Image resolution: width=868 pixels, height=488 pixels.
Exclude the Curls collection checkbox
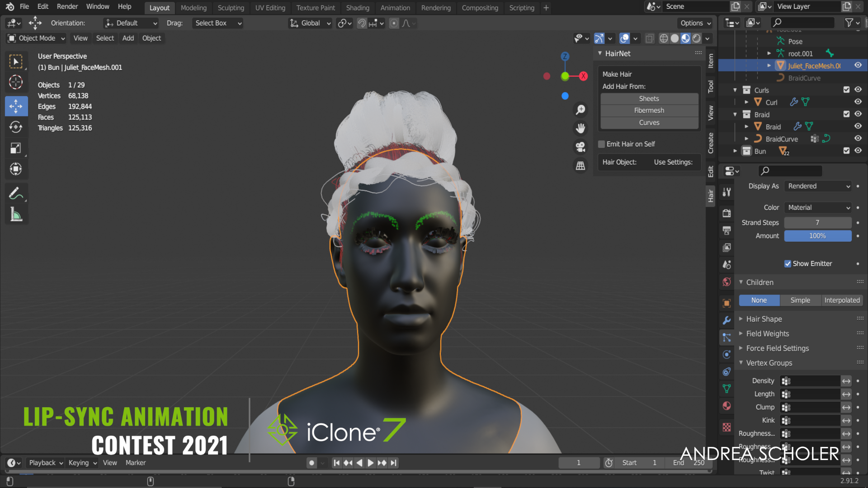coord(846,90)
